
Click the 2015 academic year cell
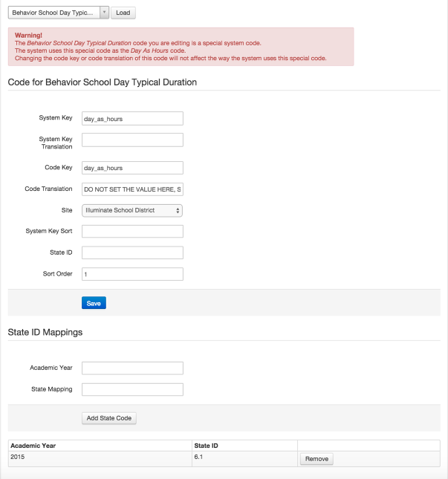tap(100, 459)
